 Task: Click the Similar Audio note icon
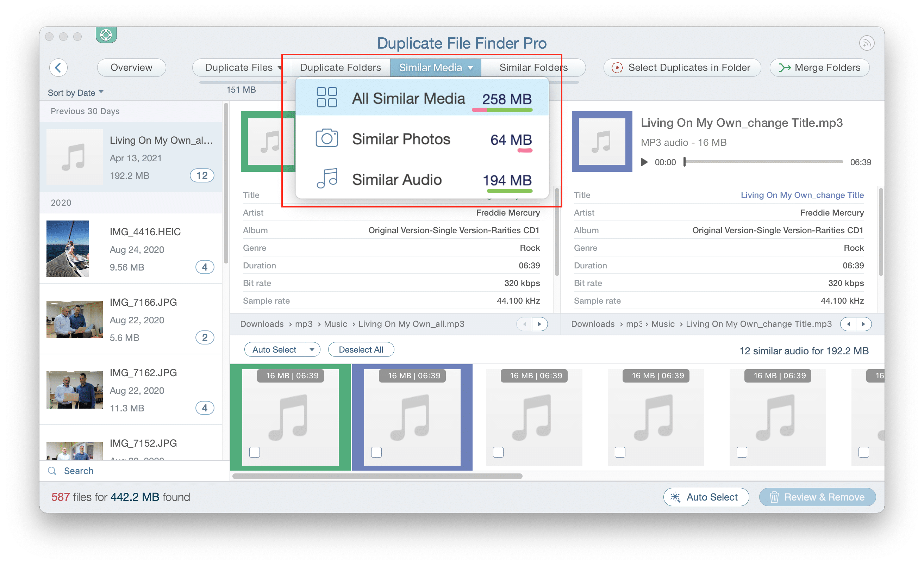point(327,179)
